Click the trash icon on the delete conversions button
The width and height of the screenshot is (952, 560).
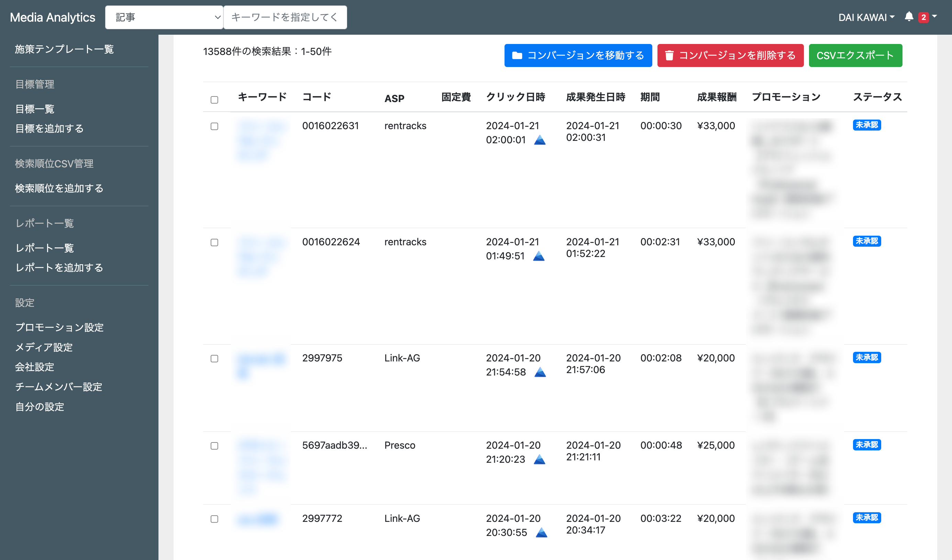click(669, 56)
